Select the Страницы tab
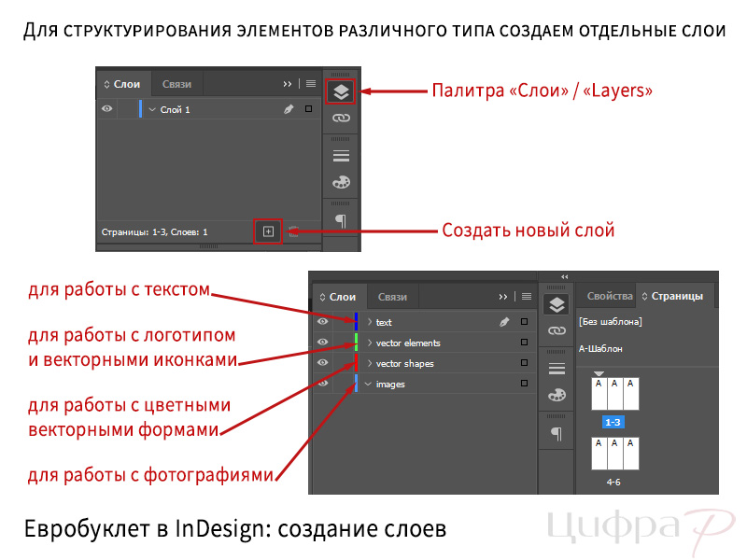747x560 pixels. [x=676, y=296]
